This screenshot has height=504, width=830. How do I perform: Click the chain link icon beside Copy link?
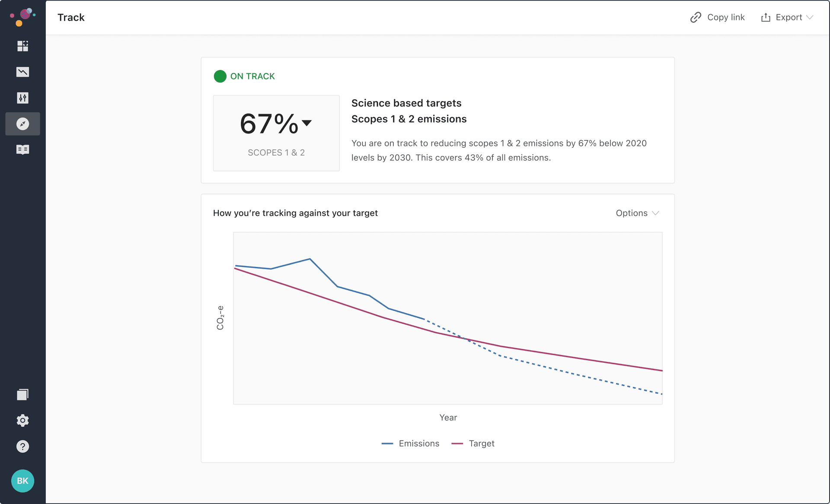(x=696, y=17)
